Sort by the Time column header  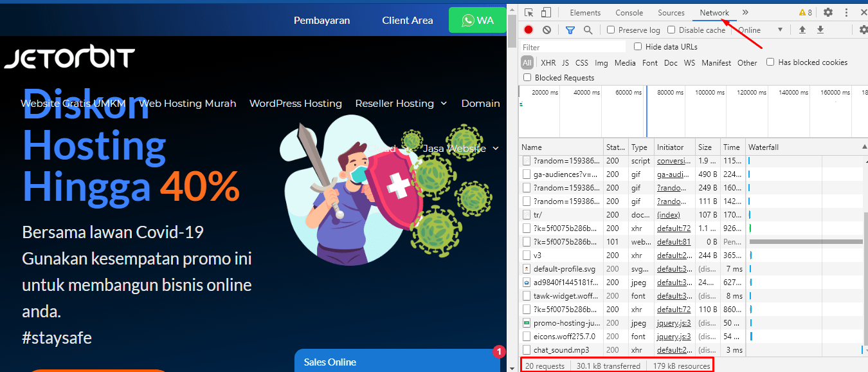point(732,147)
